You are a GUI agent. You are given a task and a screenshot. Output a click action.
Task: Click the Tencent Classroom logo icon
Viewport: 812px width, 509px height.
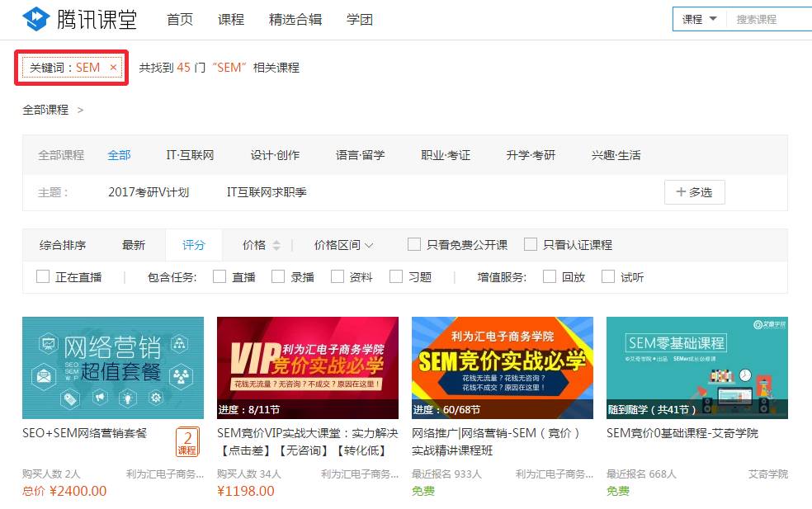pos(36,19)
